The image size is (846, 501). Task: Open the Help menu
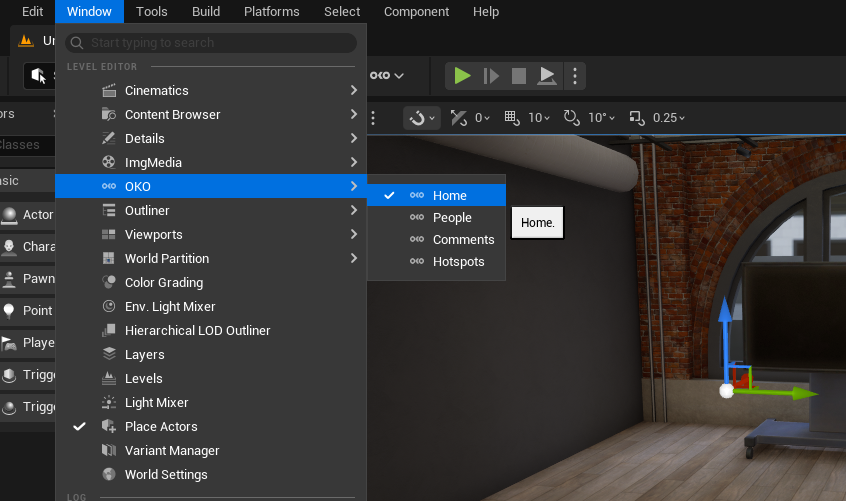pos(486,11)
